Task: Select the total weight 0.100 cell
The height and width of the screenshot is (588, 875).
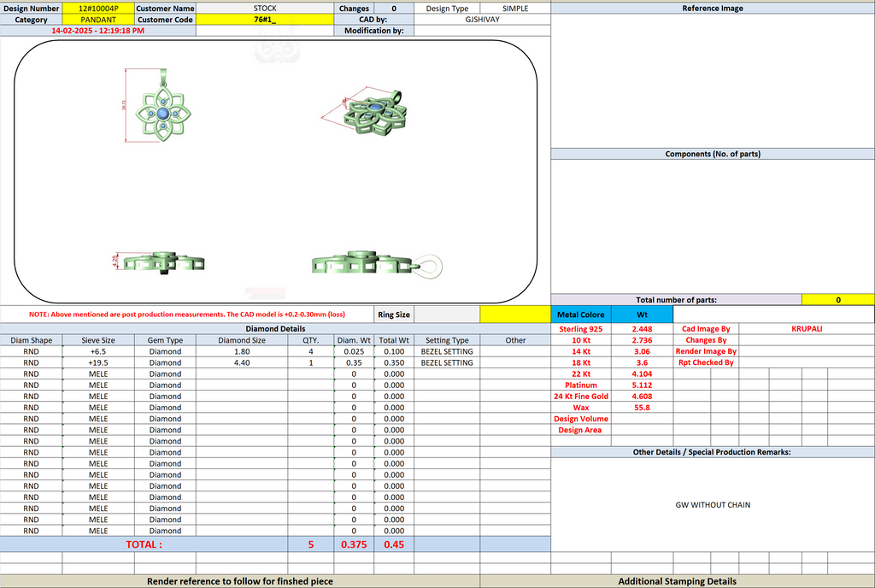Action: pyautogui.click(x=394, y=351)
